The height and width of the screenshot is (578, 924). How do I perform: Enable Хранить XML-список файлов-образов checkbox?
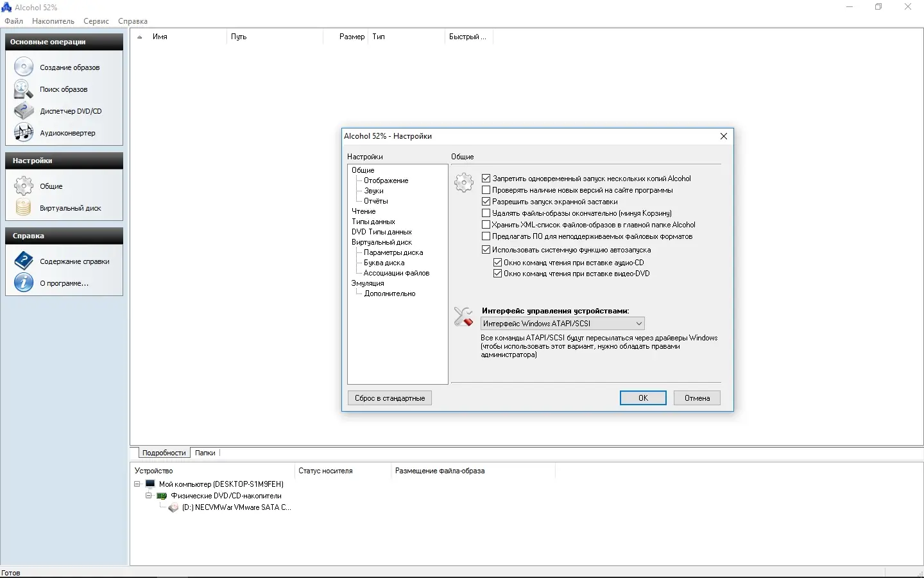click(486, 225)
